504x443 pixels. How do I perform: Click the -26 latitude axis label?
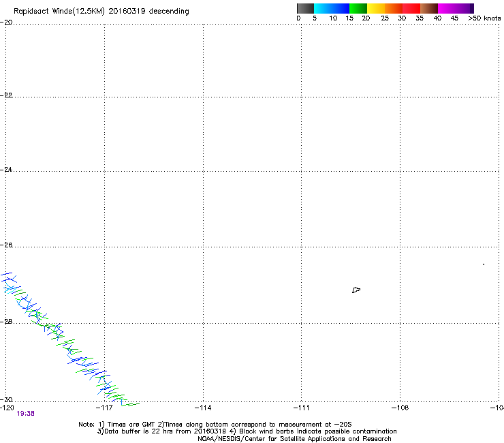pos(6,245)
